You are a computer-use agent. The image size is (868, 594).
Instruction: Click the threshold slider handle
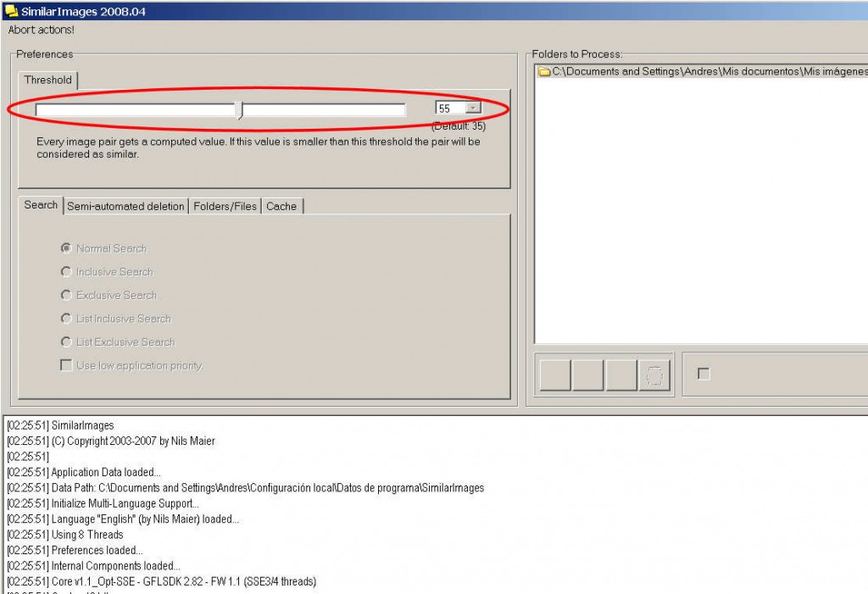[240, 110]
